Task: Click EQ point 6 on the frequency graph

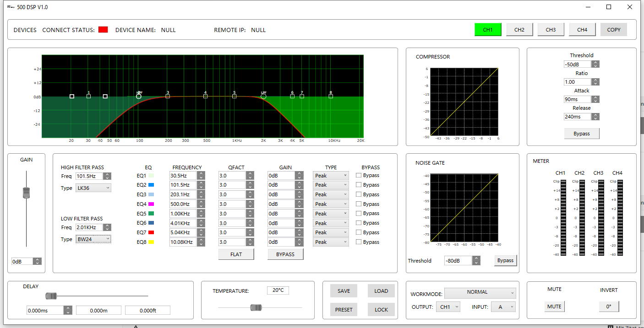Action: [x=292, y=96]
